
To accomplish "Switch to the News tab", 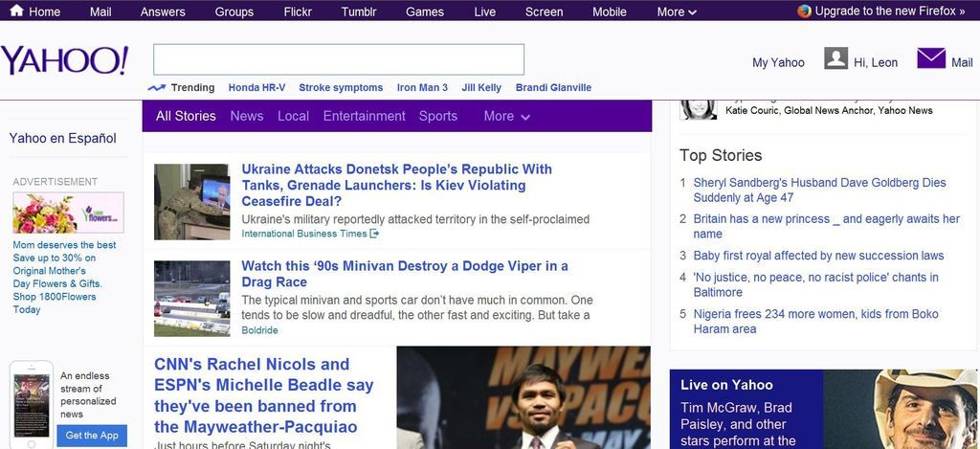I will click(x=247, y=116).
